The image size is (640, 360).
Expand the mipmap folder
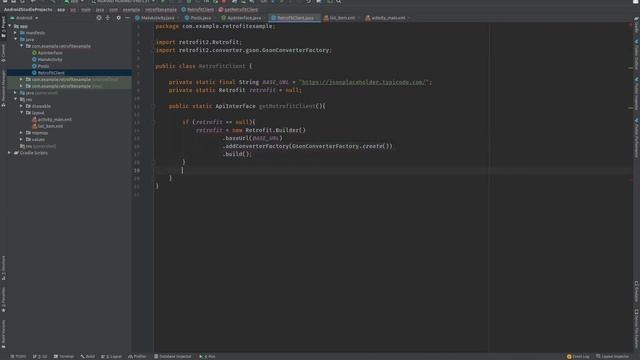[22, 133]
